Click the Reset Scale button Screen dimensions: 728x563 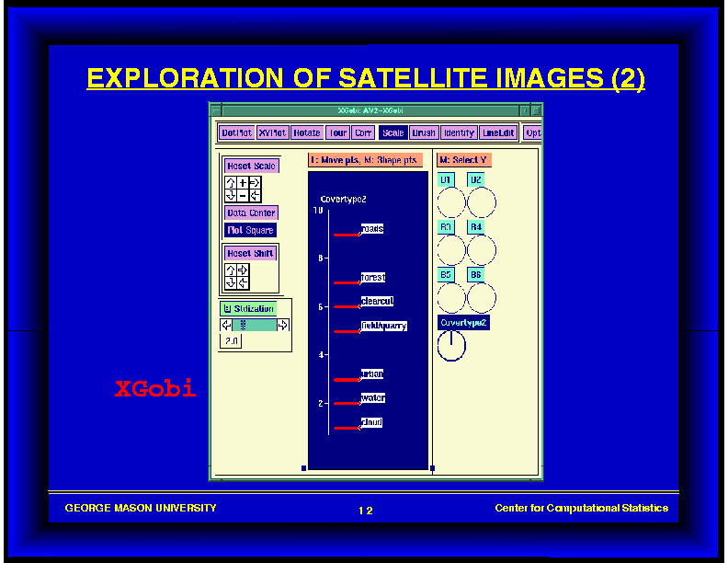(251, 167)
